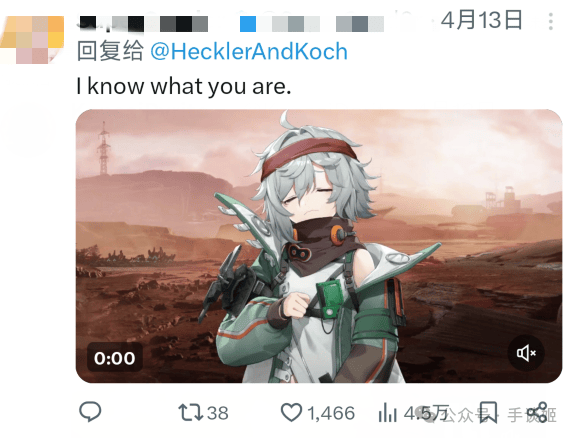Click the blurred display name of poster

click(x=144, y=23)
